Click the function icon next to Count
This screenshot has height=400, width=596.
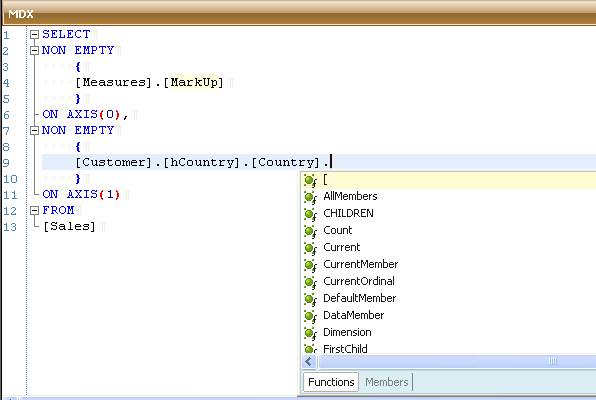coord(310,231)
